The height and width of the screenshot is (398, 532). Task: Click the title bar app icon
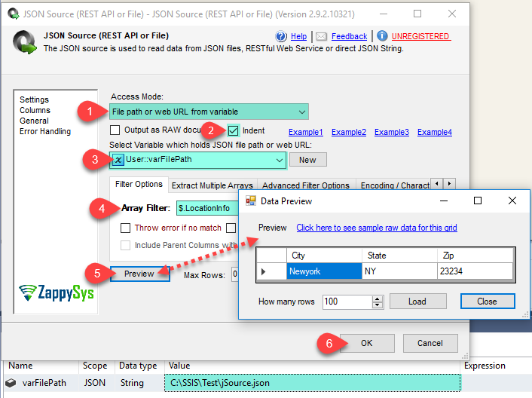pyautogui.click(x=14, y=14)
